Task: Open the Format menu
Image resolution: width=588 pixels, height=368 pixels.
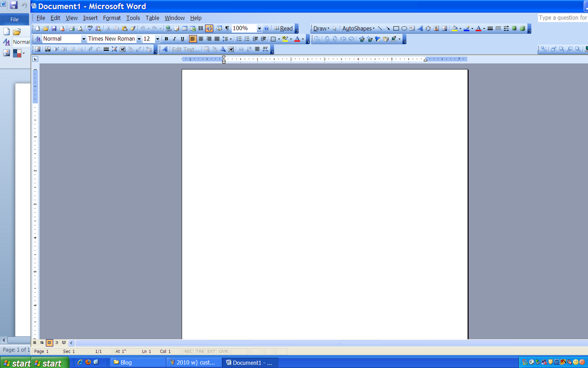Action: pyautogui.click(x=112, y=18)
